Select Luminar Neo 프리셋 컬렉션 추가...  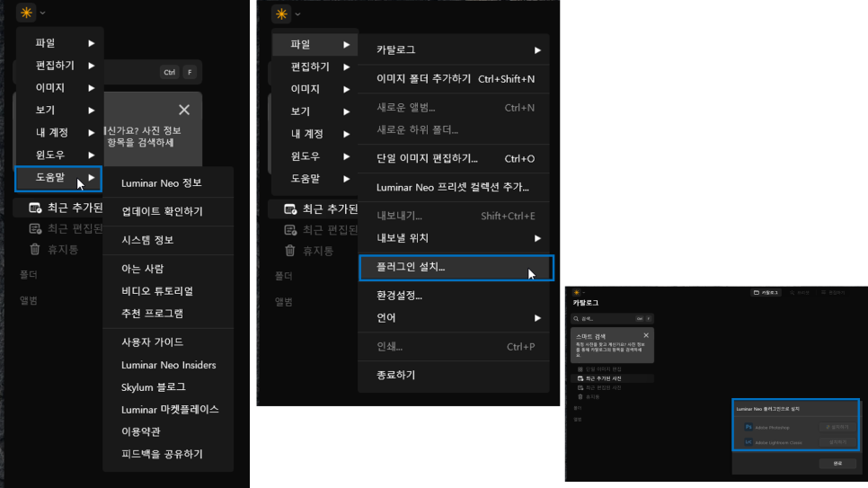click(x=454, y=187)
